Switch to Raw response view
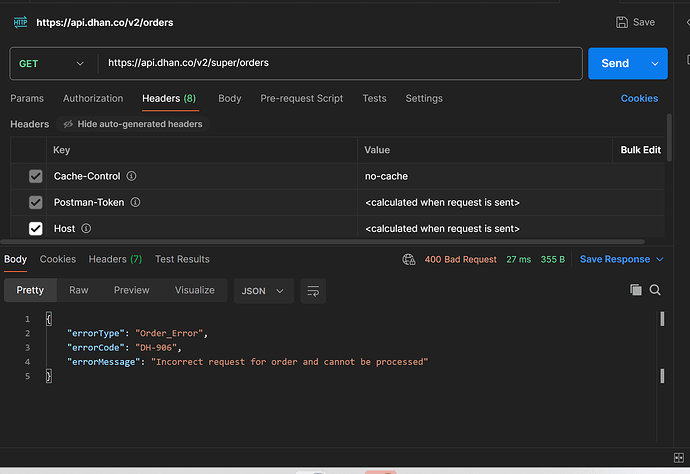690x474 pixels. click(79, 290)
